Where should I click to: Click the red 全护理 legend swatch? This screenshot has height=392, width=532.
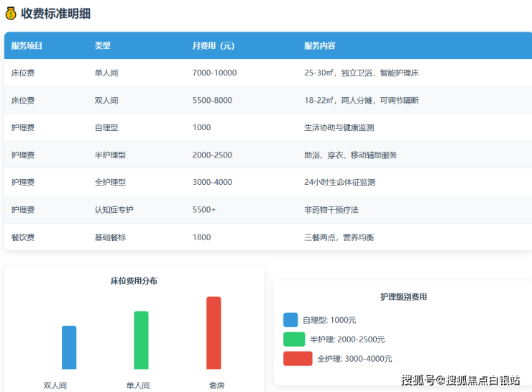point(298,358)
